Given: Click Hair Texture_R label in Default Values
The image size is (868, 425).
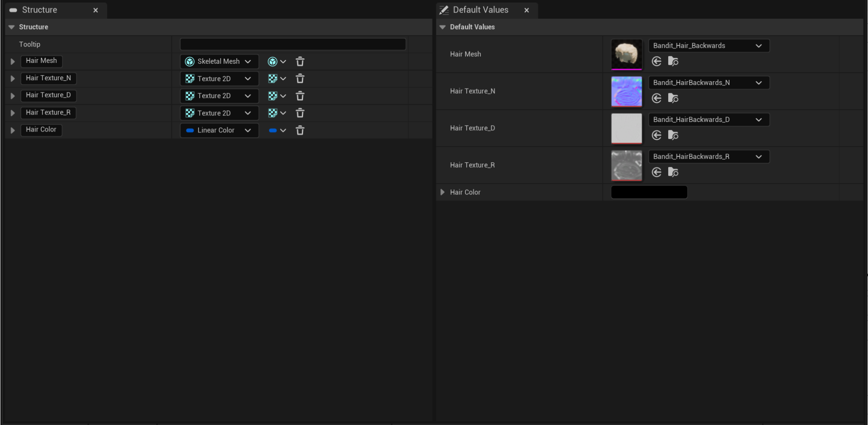Looking at the screenshot, I should pos(472,165).
